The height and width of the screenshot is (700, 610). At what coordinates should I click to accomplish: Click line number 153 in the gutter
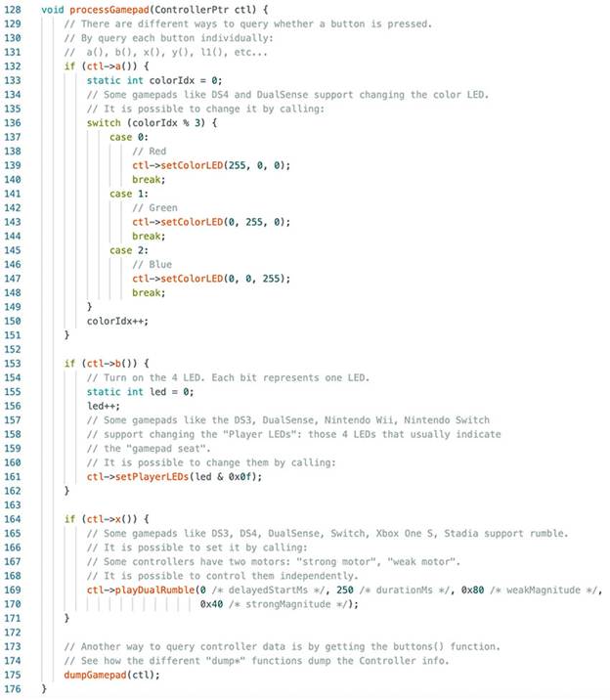15,363
